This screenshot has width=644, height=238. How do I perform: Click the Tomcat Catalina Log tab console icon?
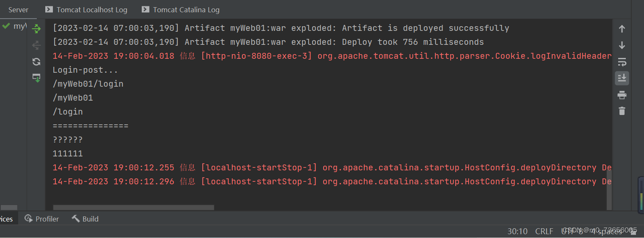click(x=146, y=9)
